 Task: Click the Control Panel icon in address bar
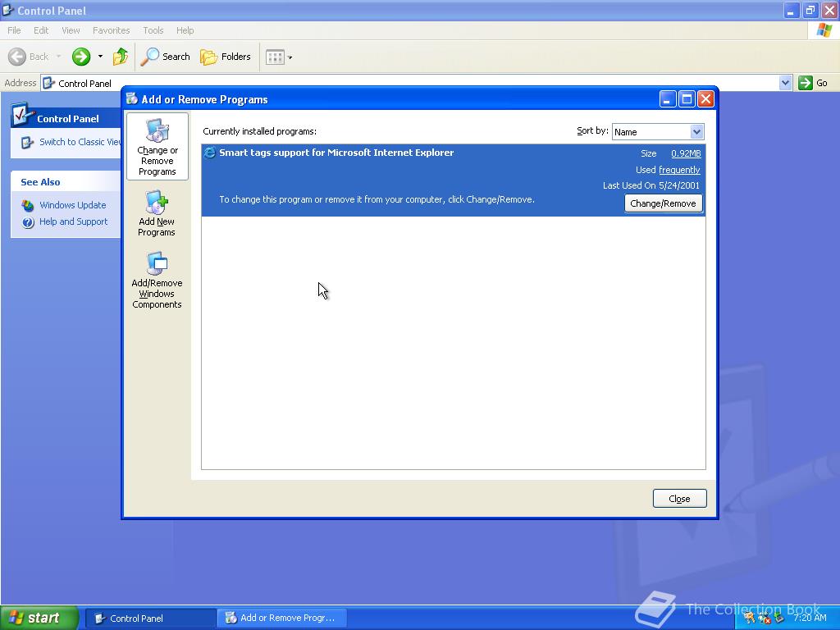click(x=49, y=83)
